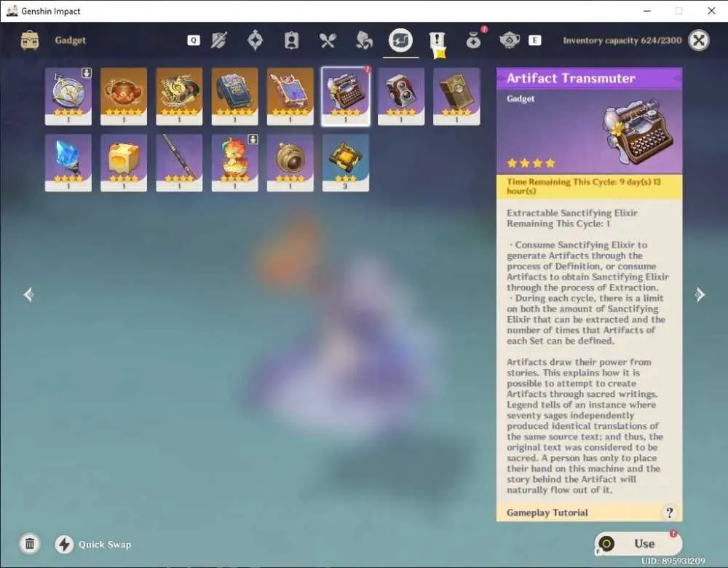Select the Serenitea Pot gadget
Screen dimensions: 728x568
click(124, 96)
